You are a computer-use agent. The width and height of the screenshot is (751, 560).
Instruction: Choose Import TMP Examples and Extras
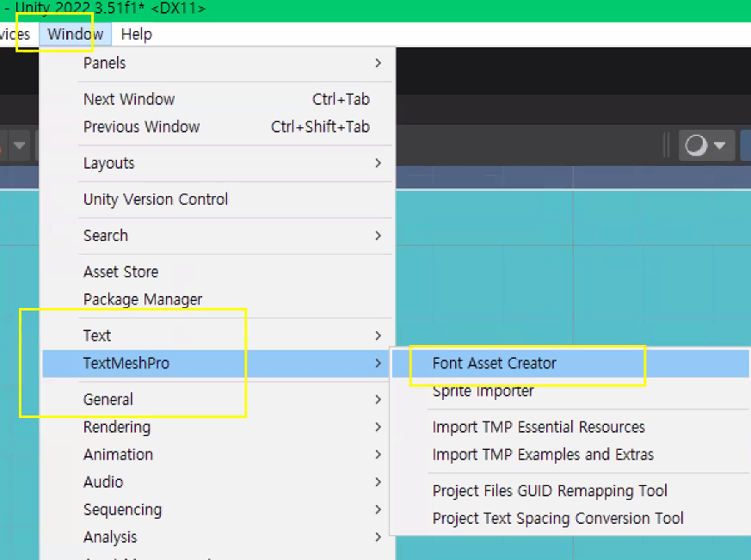click(x=570, y=454)
